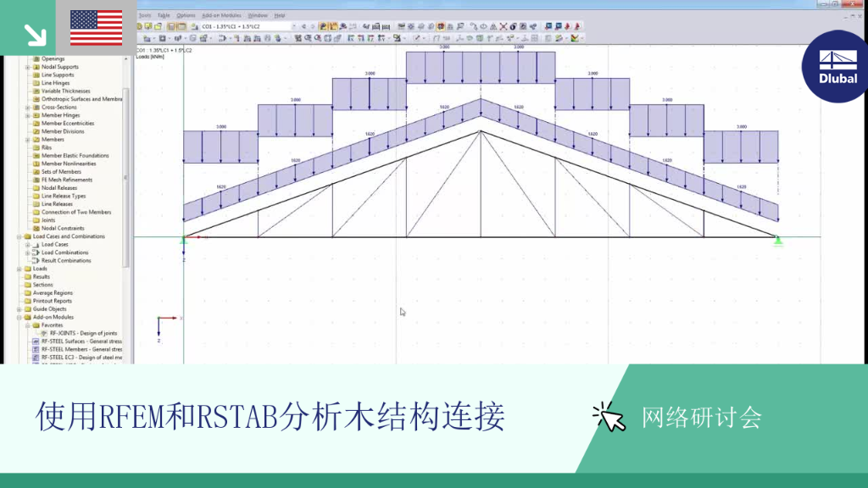Viewport: 868px width, 488px height.
Task: Select the right green support node
Action: click(778, 240)
